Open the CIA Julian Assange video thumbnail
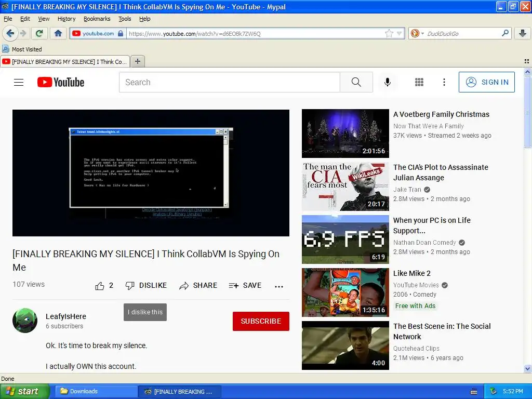This screenshot has width=532, height=399. [345, 187]
